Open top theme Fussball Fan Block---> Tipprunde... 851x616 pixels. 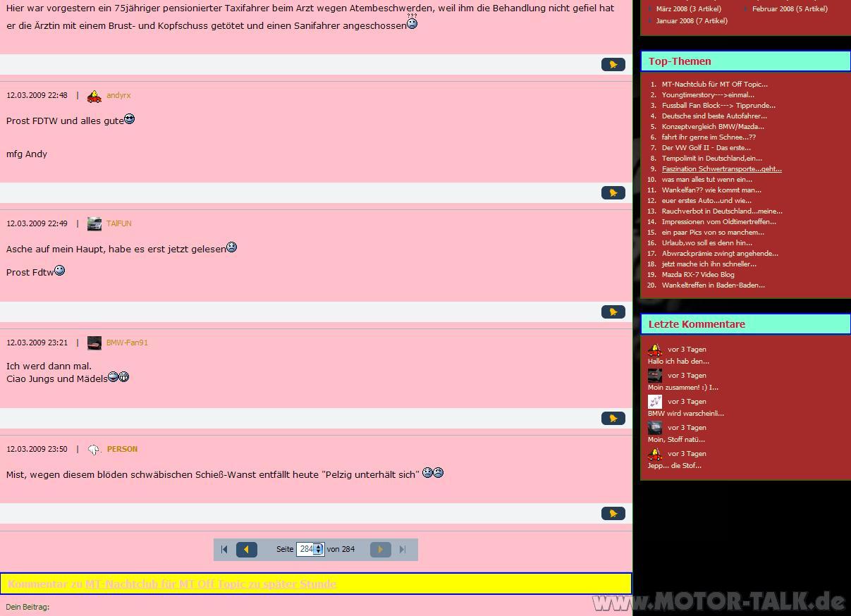[718, 105]
